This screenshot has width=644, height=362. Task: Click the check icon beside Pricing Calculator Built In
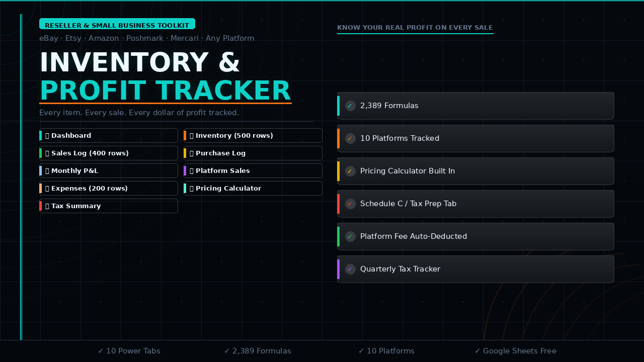[350, 171]
